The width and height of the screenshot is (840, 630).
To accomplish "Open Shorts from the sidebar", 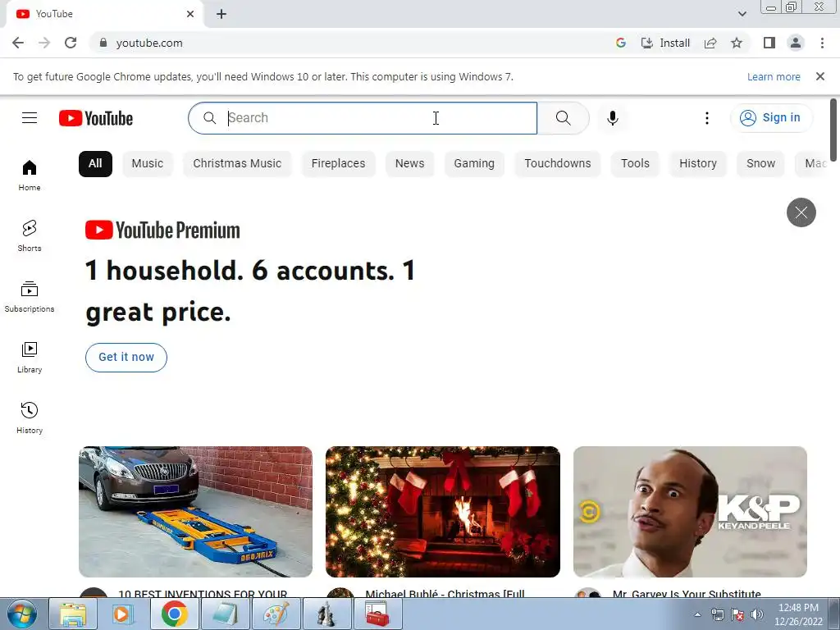I will pyautogui.click(x=30, y=235).
